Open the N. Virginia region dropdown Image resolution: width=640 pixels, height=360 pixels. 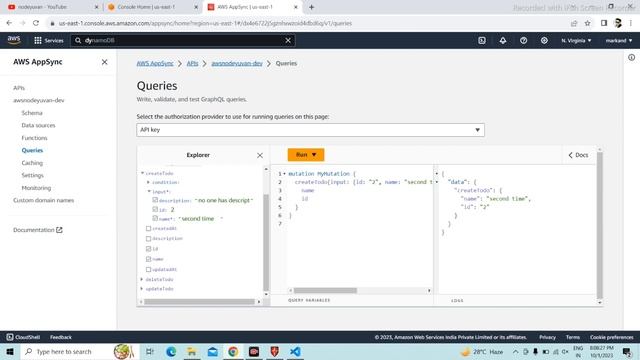[576, 40]
